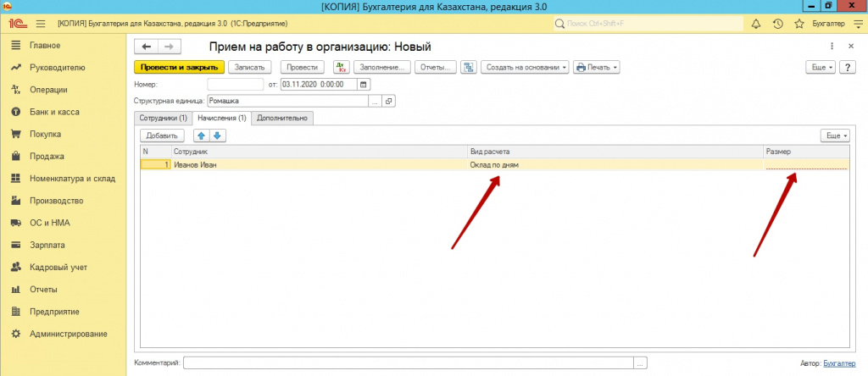Open the Главное section

45,46
